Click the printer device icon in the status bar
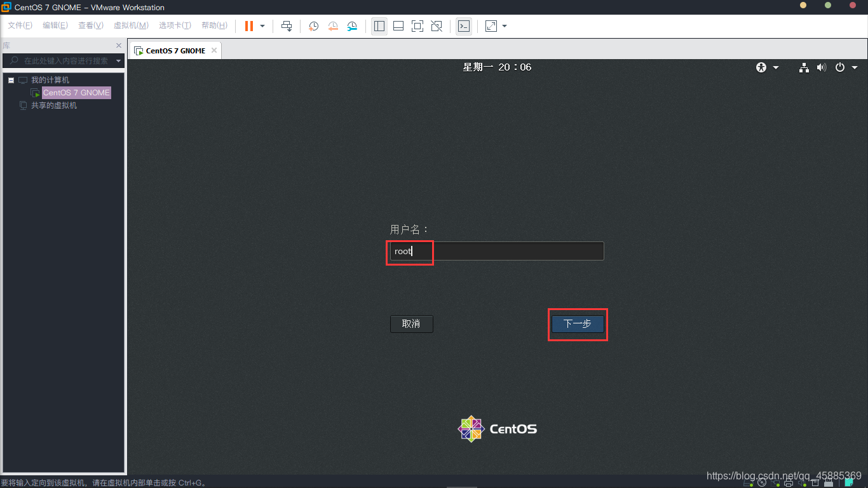This screenshot has height=488, width=868. click(788, 482)
